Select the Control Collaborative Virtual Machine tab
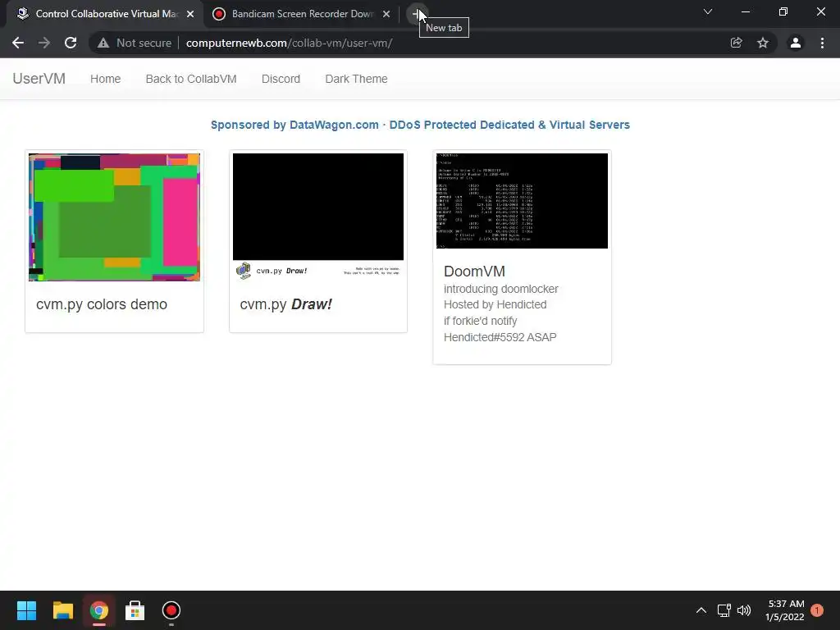 [104, 14]
